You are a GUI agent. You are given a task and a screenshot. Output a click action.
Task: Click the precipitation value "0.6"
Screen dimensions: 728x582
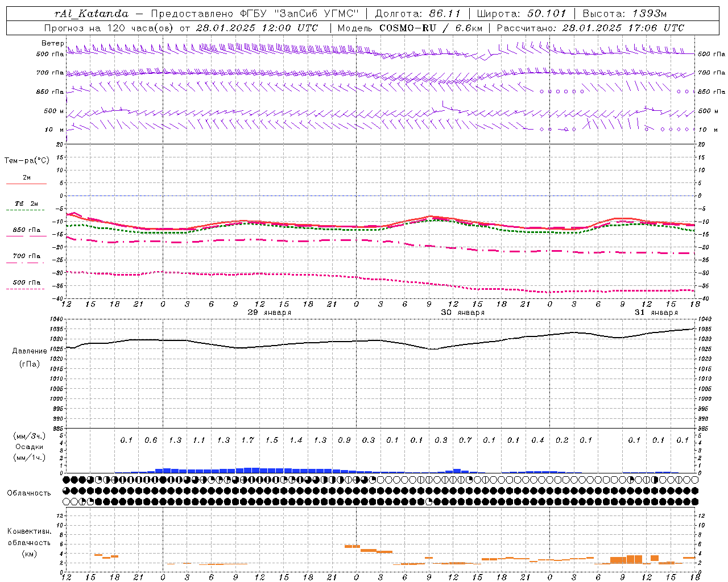(x=151, y=440)
